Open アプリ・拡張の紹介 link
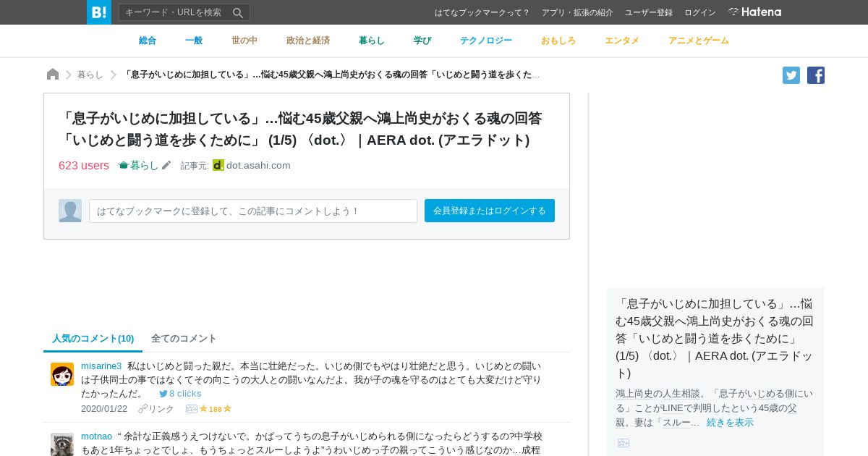Image resolution: width=868 pixels, height=456 pixels. click(x=577, y=12)
